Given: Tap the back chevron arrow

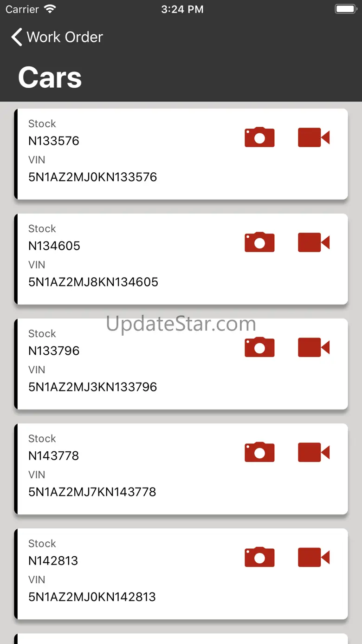Looking at the screenshot, I should coord(17,37).
